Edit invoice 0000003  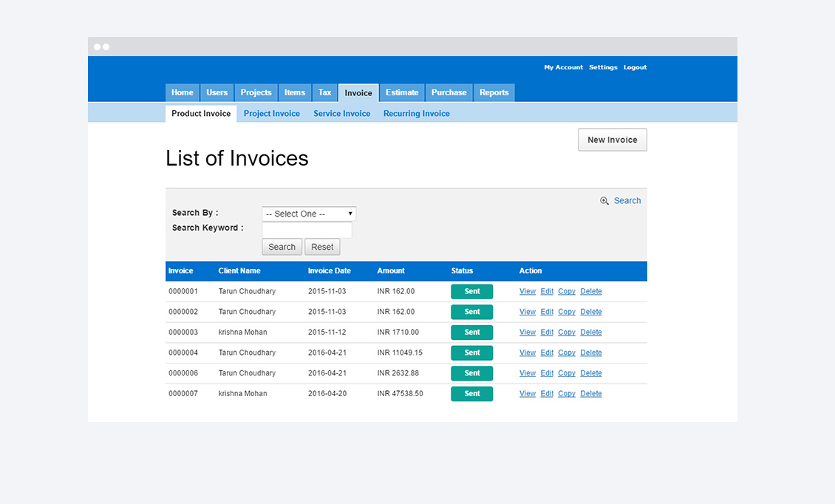[547, 333]
